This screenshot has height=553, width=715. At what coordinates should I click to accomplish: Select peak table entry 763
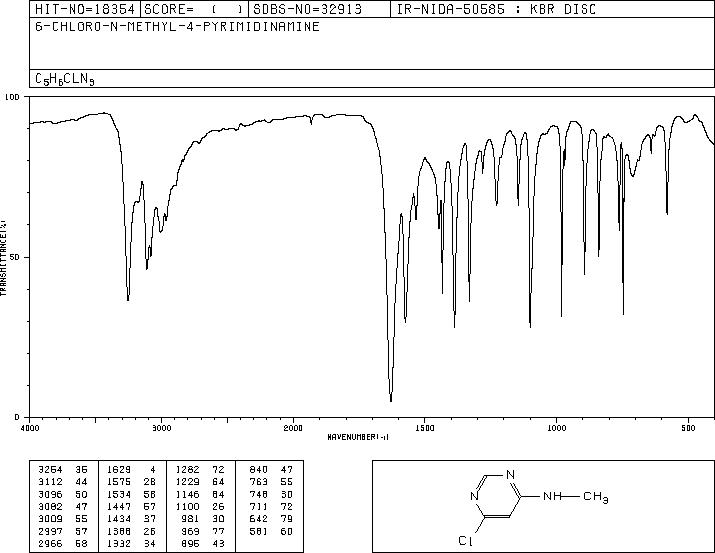point(259,482)
